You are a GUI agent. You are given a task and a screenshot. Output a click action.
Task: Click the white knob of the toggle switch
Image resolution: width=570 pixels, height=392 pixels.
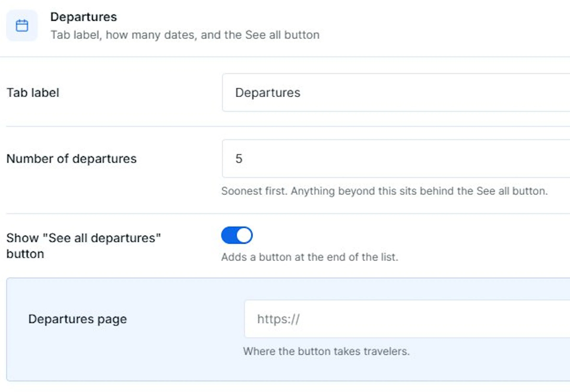[244, 235]
